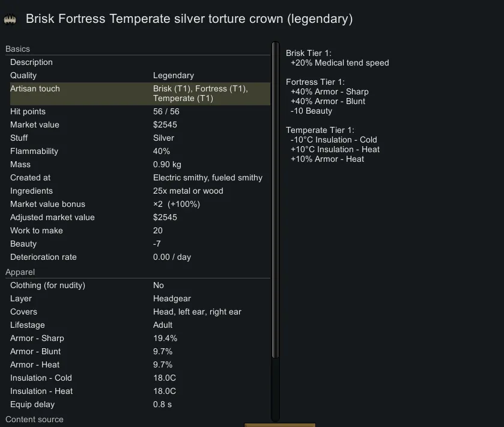This screenshot has height=427, width=504.
Task: Select the Description row
Action: [x=139, y=63]
